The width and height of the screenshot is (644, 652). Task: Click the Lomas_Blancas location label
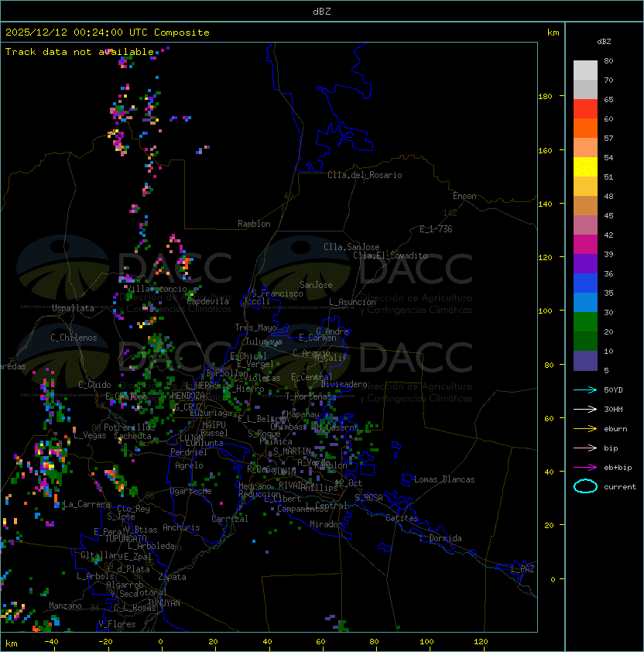pyautogui.click(x=444, y=479)
